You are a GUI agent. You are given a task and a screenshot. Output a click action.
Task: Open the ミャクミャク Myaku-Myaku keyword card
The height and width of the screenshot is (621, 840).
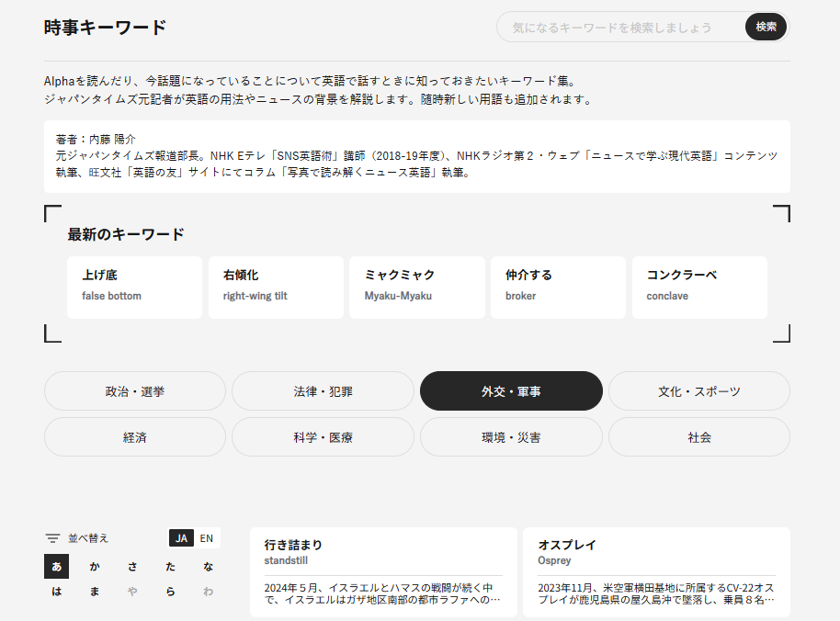click(x=417, y=288)
